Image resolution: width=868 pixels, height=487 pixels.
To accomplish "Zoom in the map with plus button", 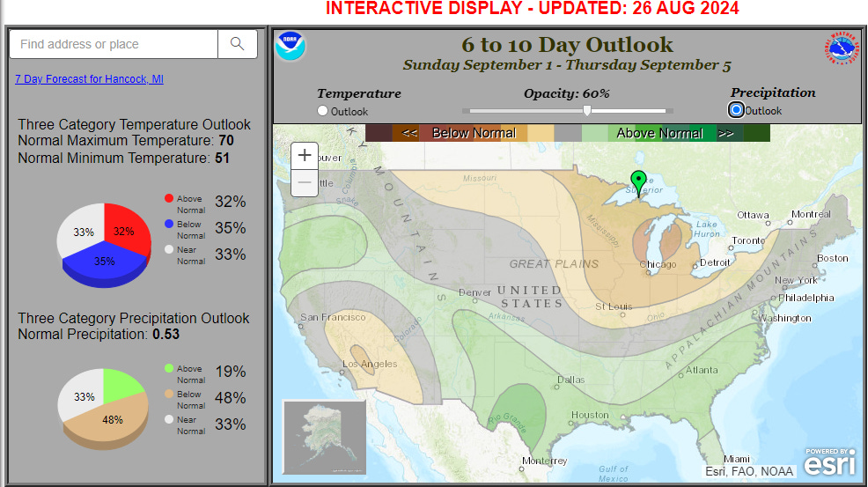I will (305, 155).
